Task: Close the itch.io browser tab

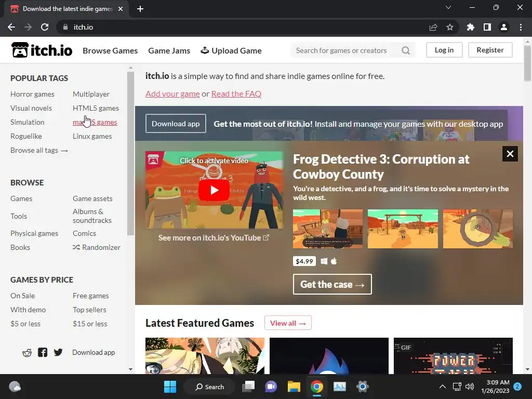Action: click(x=121, y=9)
